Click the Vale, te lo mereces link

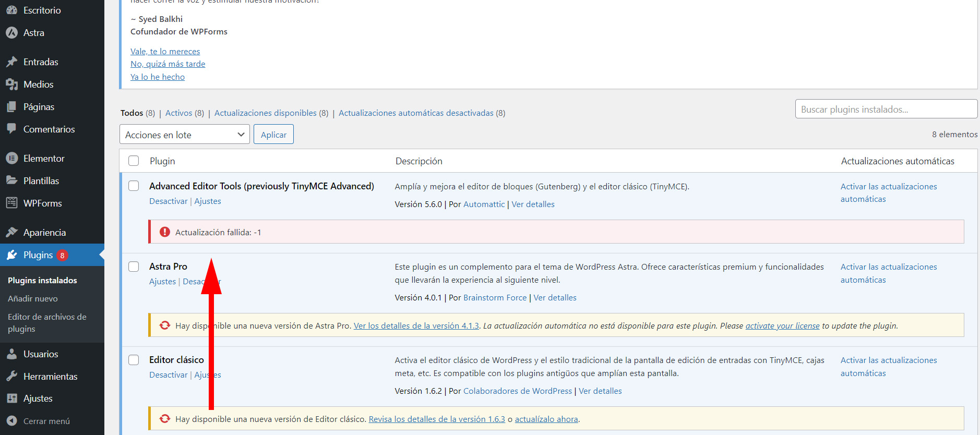pos(165,51)
